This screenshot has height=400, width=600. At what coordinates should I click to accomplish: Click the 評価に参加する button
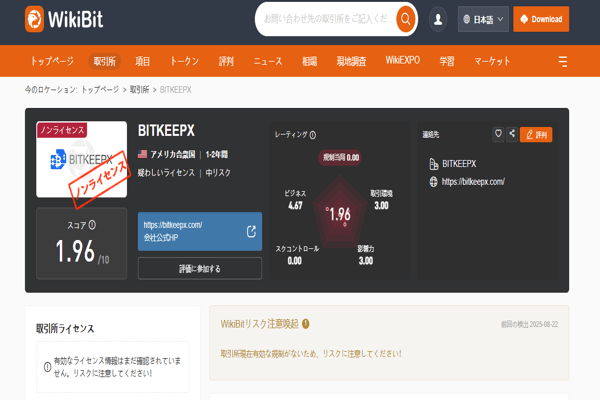pyautogui.click(x=200, y=269)
